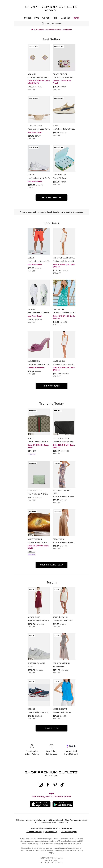Open the Gucci Sherry Canvas Clutch thumbnail
This screenshot has width=103, height=868.
click(39, 422)
